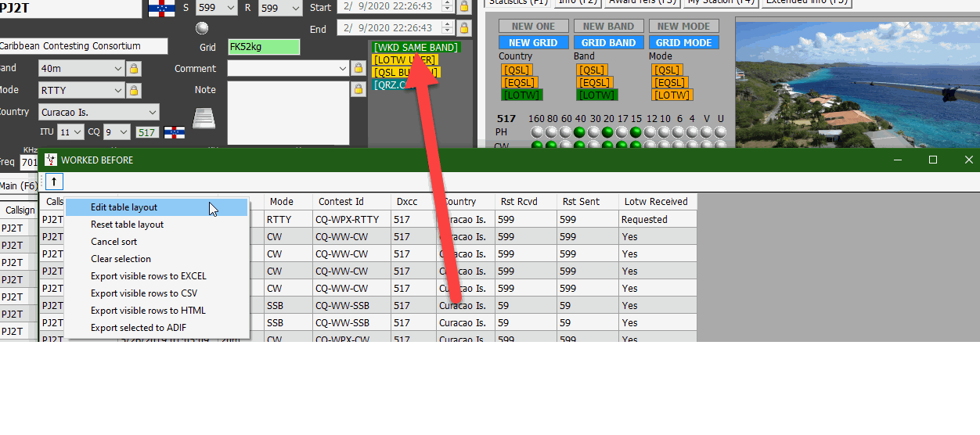Click the Requested cell in Lotw Received
This screenshot has height=435, width=980.
[658, 220]
